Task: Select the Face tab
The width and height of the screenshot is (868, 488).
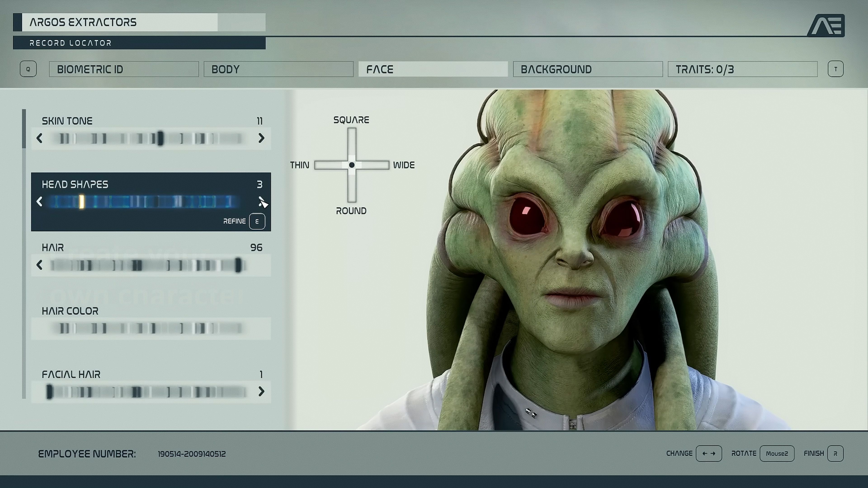Action: pyautogui.click(x=433, y=69)
